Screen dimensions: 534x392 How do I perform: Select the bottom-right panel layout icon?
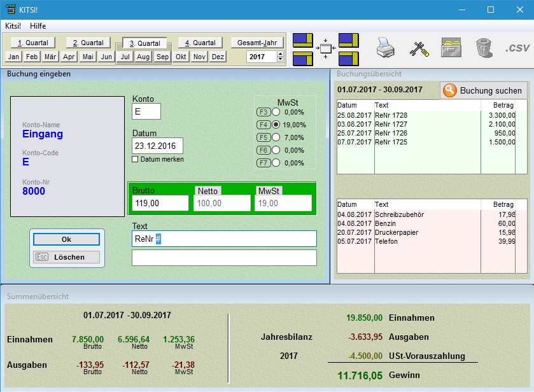click(x=349, y=59)
